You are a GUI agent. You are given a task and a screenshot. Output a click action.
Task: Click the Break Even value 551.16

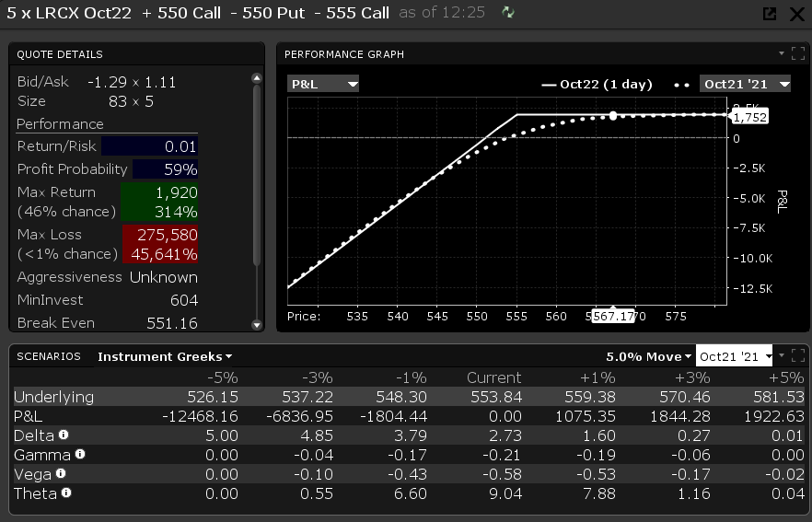pos(172,323)
